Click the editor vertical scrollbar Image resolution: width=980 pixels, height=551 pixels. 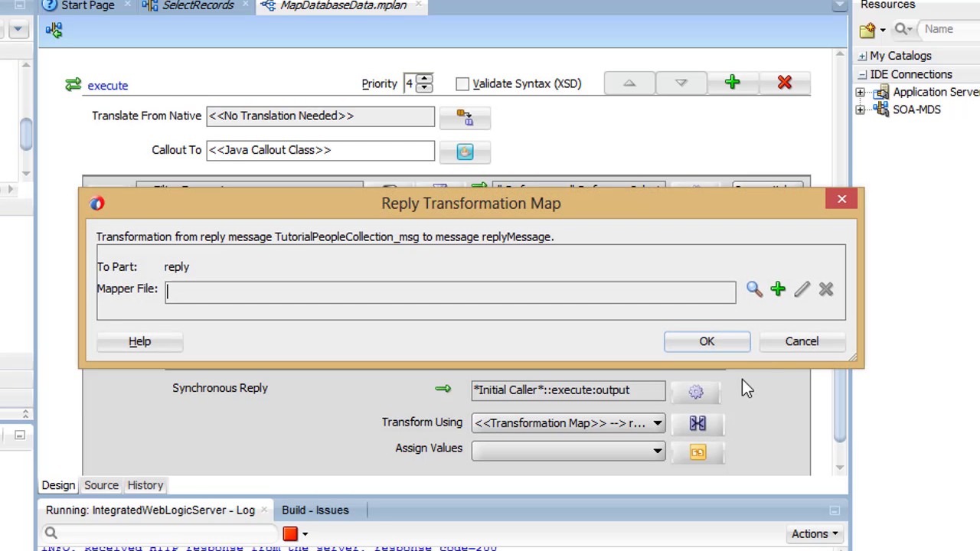tap(839, 260)
